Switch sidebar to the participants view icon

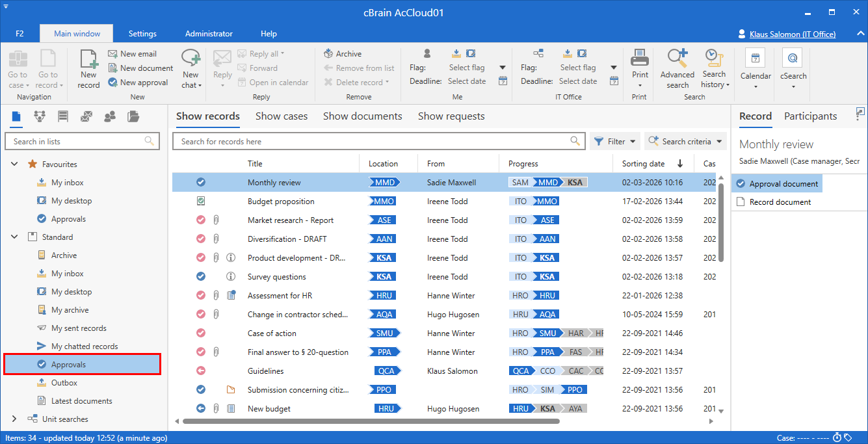[110, 116]
